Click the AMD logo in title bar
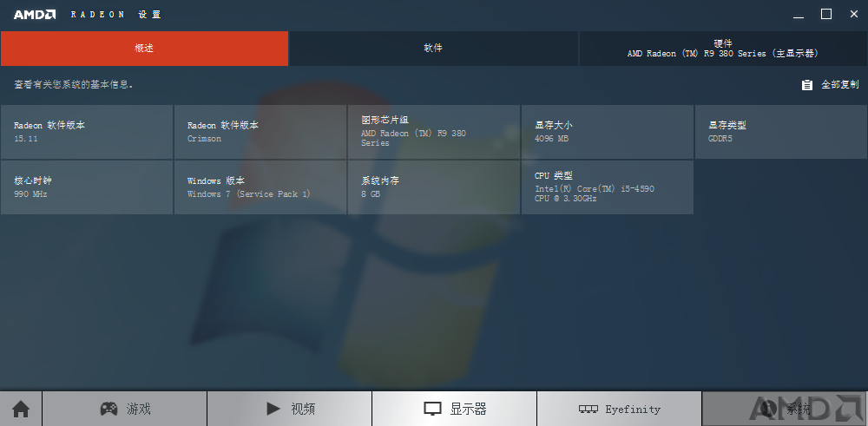 (x=35, y=15)
